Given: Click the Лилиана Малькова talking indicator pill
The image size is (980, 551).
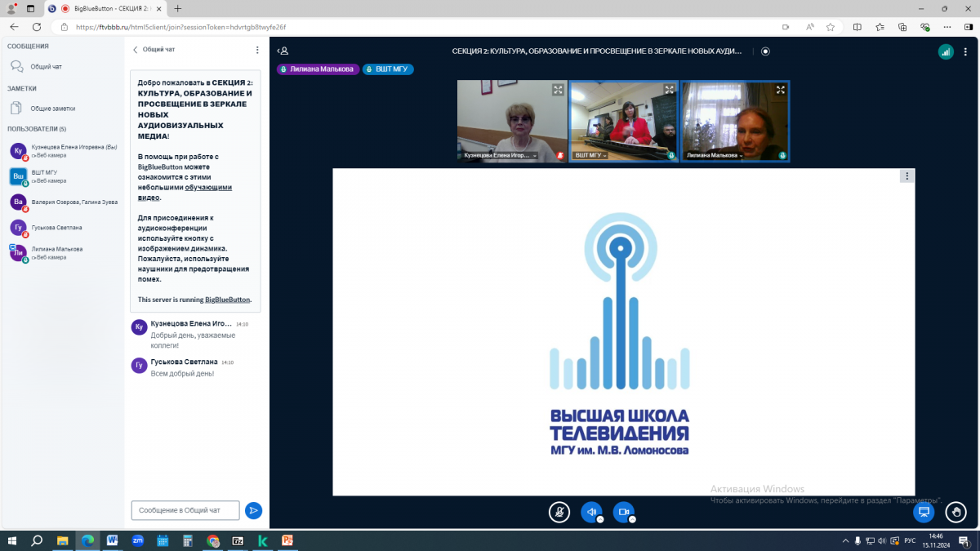Looking at the screenshot, I should coord(318,69).
